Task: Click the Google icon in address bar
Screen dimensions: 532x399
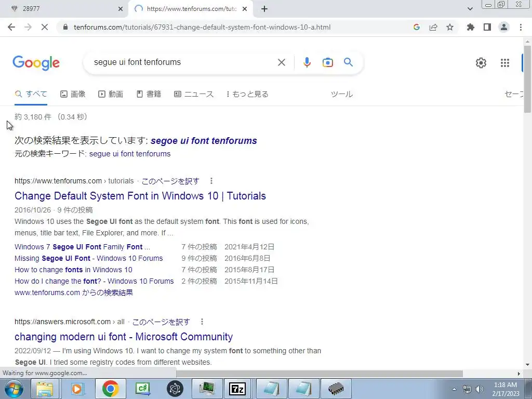Action: click(417, 27)
